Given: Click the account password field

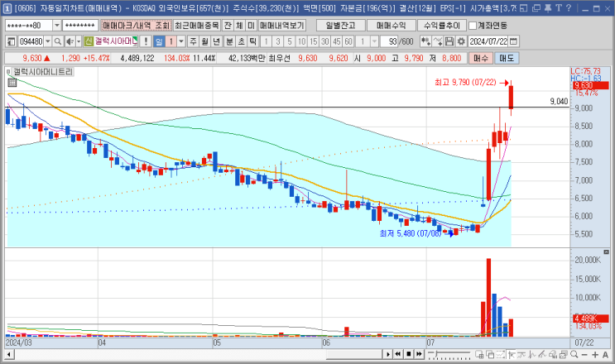Looking at the screenshot, I should 80,26.
